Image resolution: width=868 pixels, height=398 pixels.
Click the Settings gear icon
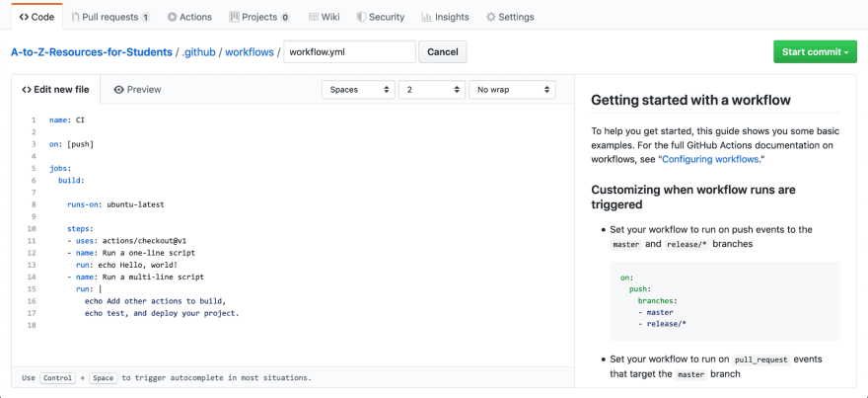point(490,17)
